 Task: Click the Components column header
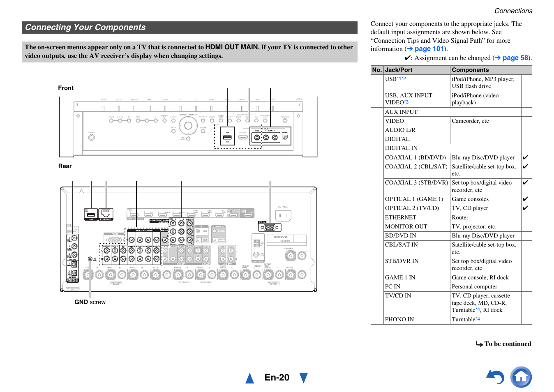pos(486,70)
